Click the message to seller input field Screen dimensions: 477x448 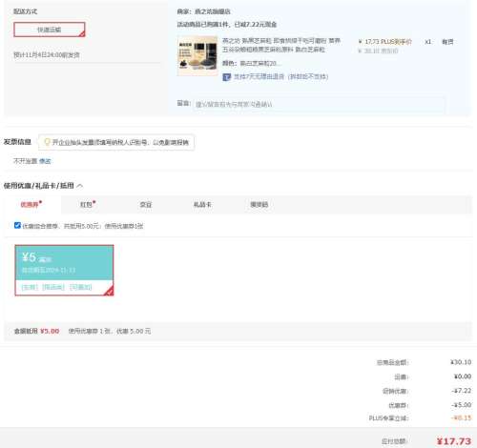point(320,104)
